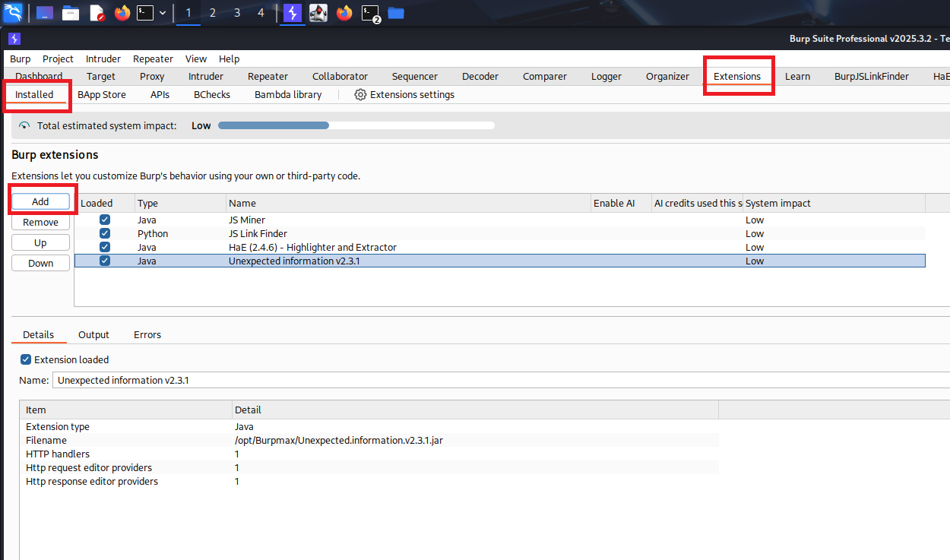Launch the file manager from the panel
Image resolution: width=950 pixels, height=560 pixels.
(71, 13)
